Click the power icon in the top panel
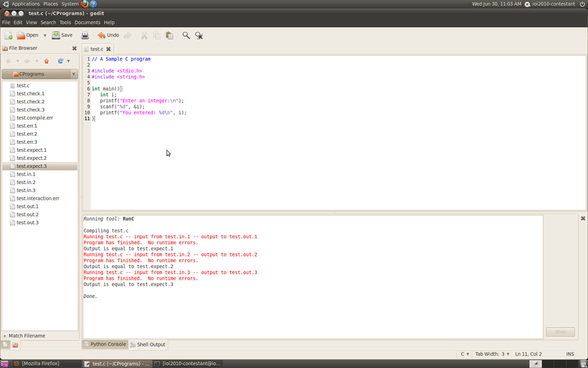Viewport: 588px width, 368px height. [582, 4]
